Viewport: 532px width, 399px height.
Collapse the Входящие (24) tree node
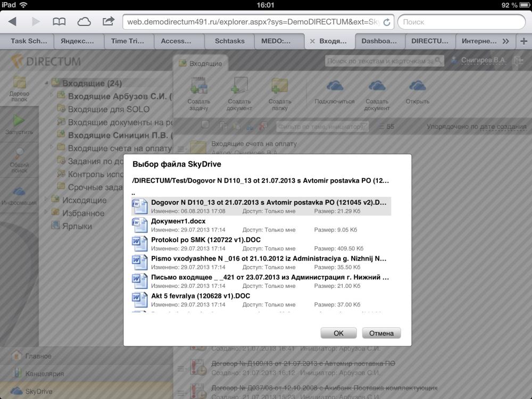46,83
